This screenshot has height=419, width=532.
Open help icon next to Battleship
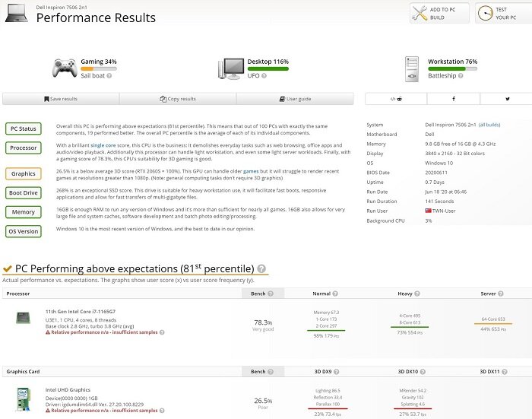[461, 76]
